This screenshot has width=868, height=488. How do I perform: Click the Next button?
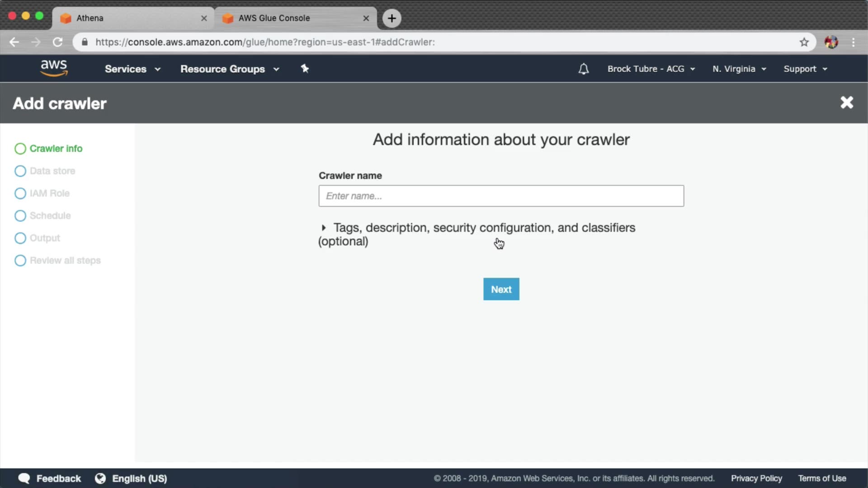click(501, 289)
